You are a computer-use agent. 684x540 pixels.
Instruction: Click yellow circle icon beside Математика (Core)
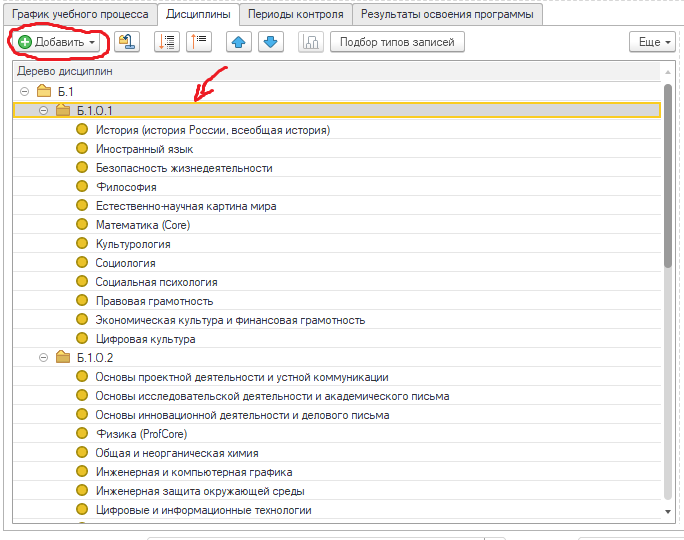tap(82, 224)
